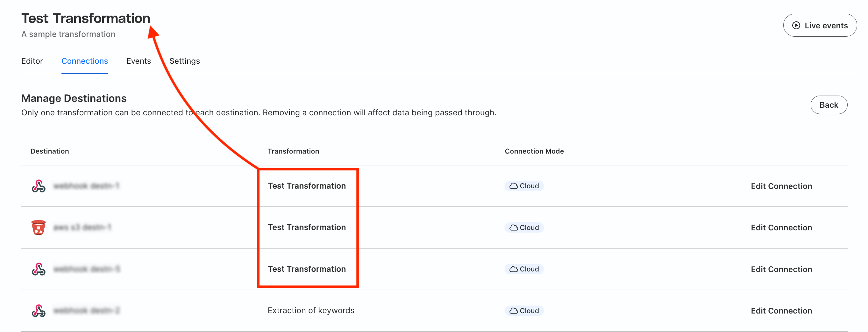The width and height of the screenshot is (868, 332).
Task: Click Test Transformation in the S3 row
Action: pyautogui.click(x=307, y=227)
